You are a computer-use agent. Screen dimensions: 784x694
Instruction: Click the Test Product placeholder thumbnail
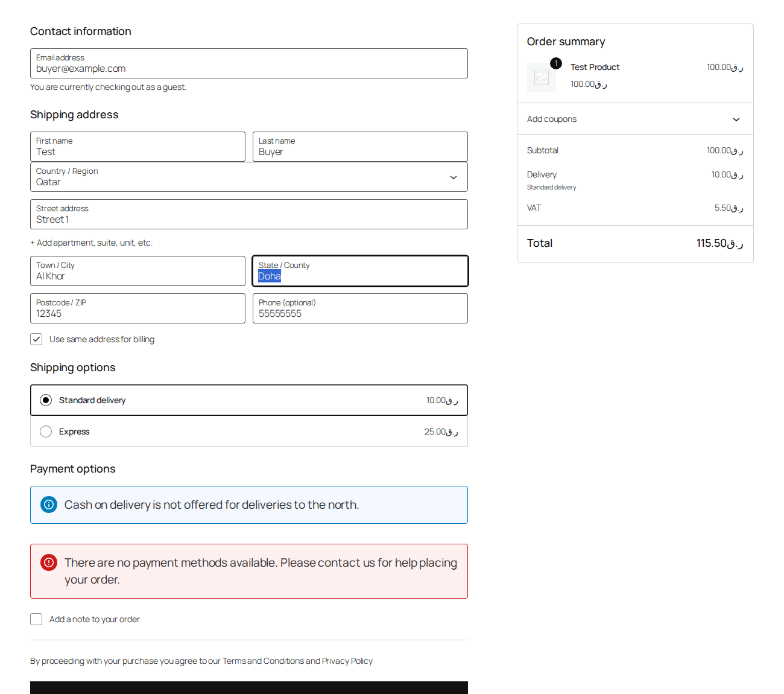[x=542, y=78]
